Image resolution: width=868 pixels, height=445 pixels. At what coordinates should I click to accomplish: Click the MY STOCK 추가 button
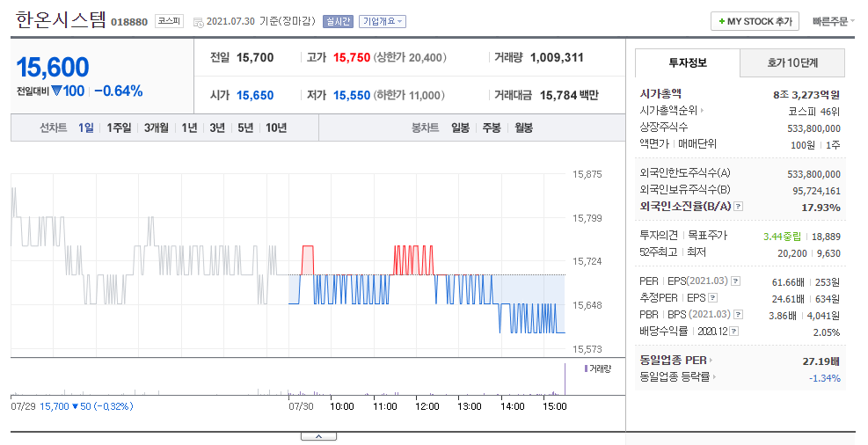(x=755, y=22)
